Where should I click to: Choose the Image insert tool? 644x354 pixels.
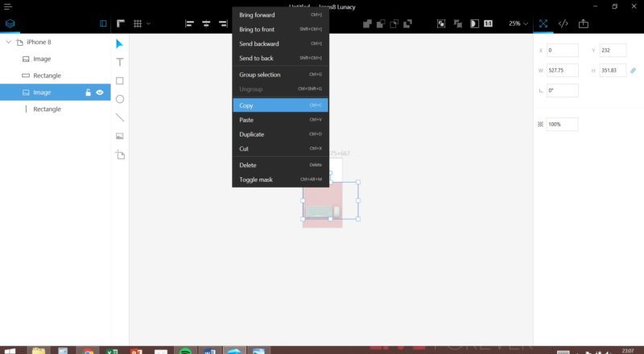pyautogui.click(x=120, y=136)
